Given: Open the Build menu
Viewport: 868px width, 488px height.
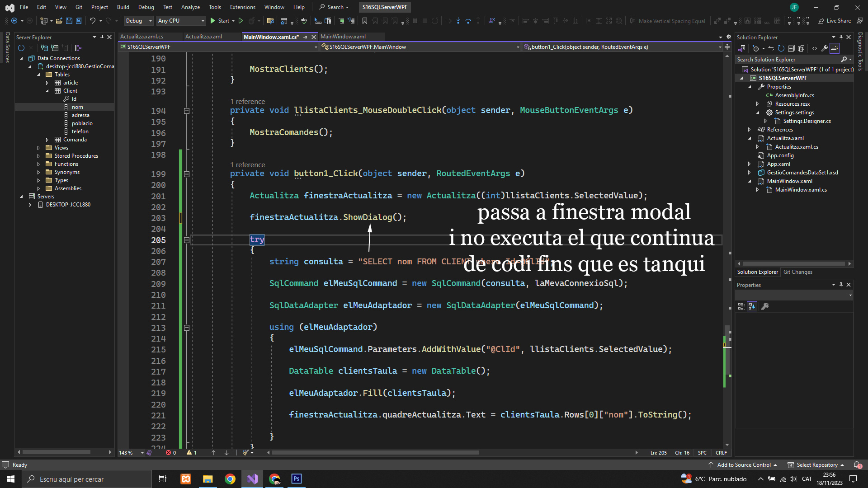Looking at the screenshot, I should coord(123,7).
